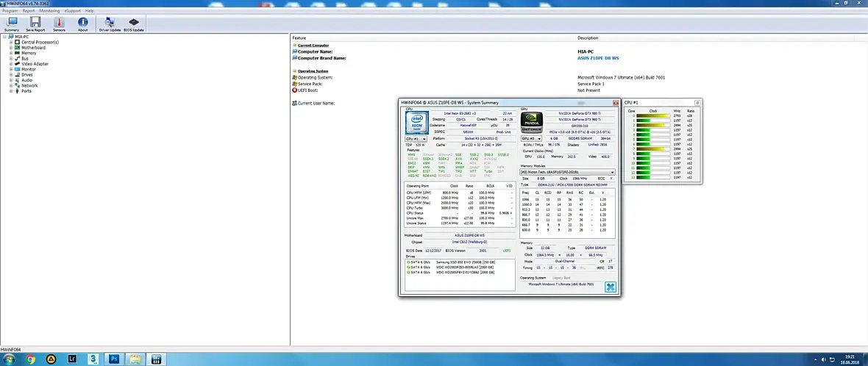The image size is (868, 366).
Task: Click Core 7 clock bar in CPU #1
Action: pyautogui.click(x=654, y=149)
